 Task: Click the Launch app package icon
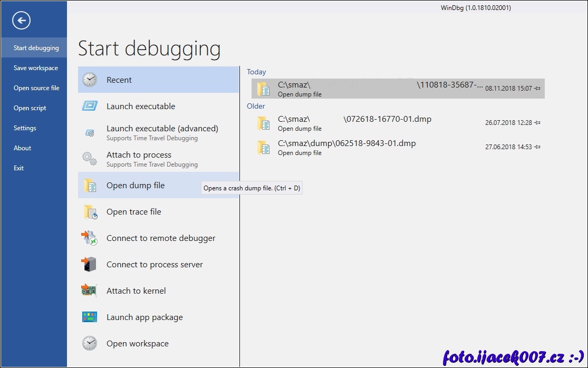point(90,317)
